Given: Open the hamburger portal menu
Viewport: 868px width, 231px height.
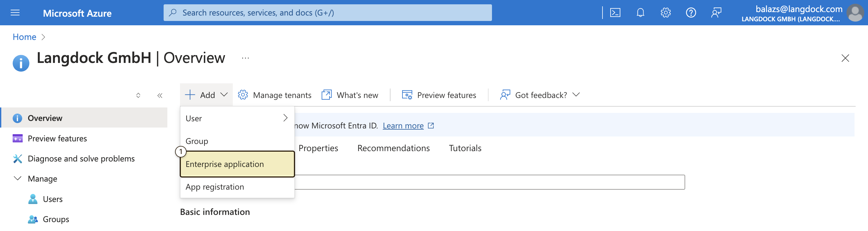Looking at the screenshot, I should click(15, 13).
